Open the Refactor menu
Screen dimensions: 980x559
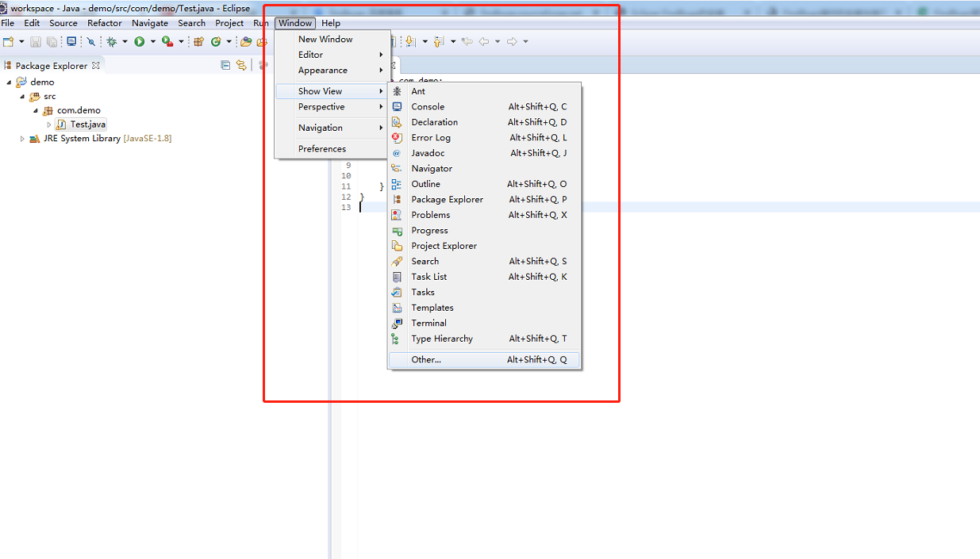pos(104,23)
